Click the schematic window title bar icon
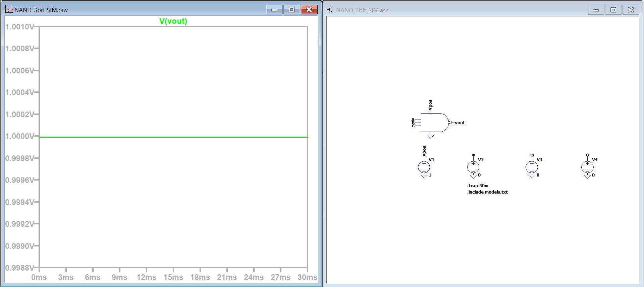The image size is (644, 287). coord(330,10)
